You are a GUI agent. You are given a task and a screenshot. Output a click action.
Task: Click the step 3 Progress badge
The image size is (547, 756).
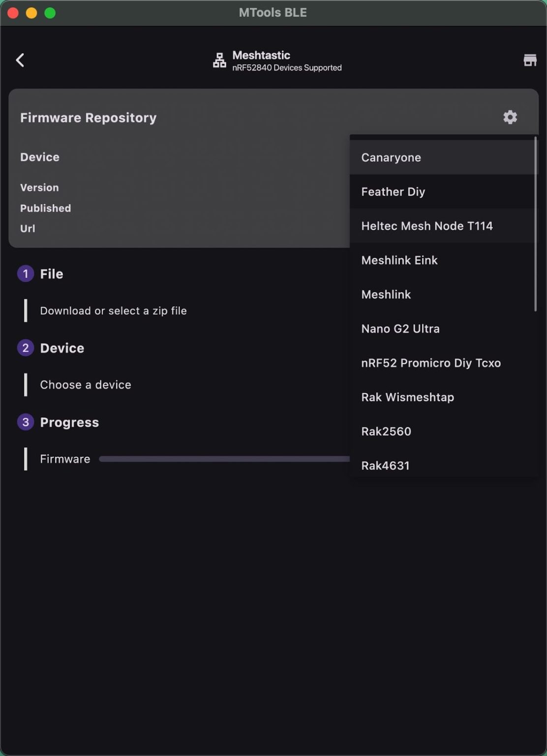click(26, 422)
